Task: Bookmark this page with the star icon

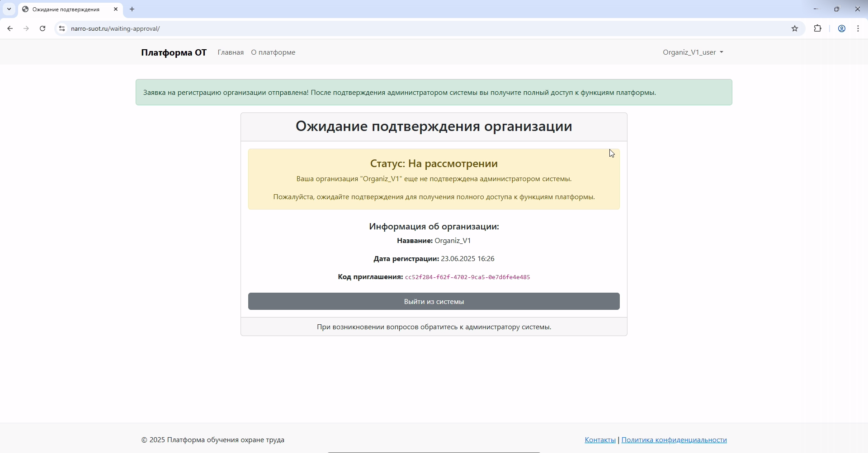Action: coord(795,28)
